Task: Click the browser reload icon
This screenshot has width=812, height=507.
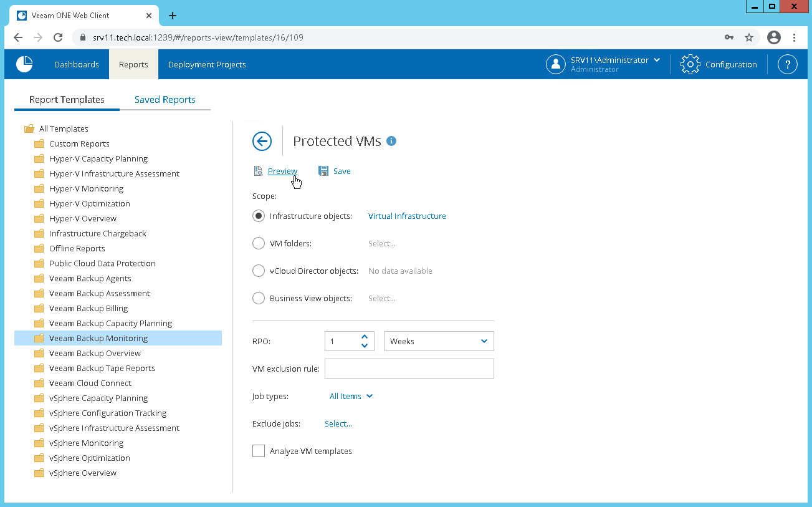Action: [58, 37]
